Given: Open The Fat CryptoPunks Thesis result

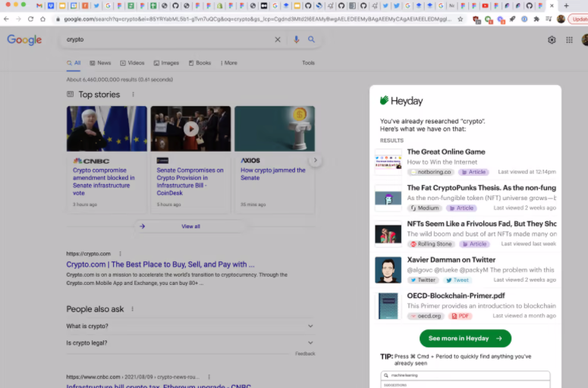Looking at the screenshot, I should (482, 188).
